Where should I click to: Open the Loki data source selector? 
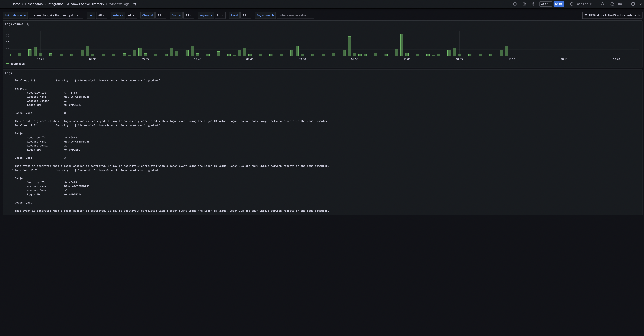tap(56, 15)
